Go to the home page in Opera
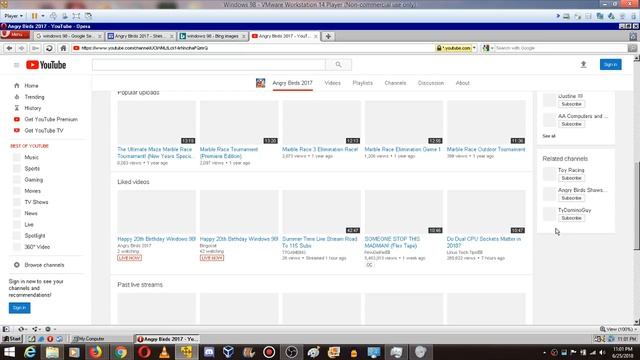Screen dimensions: 640x360 pyautogui.click(x=63, y=48)
